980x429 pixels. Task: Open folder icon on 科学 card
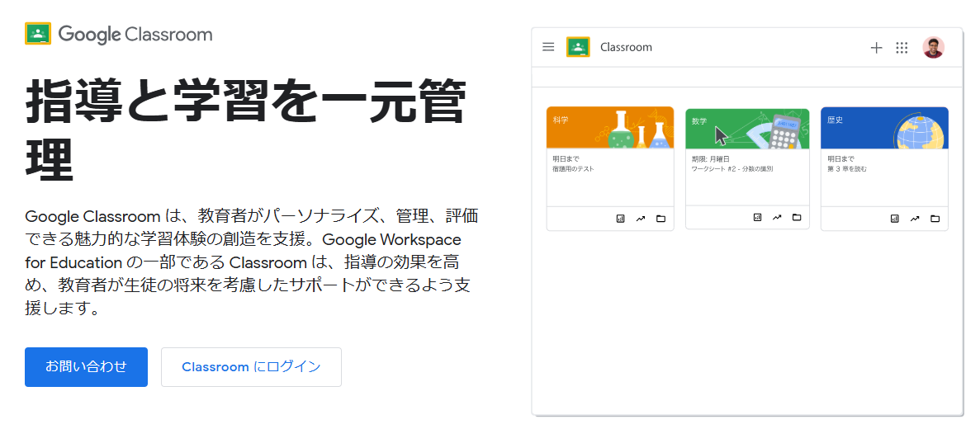pyautogui.click(x=660, y=219)
